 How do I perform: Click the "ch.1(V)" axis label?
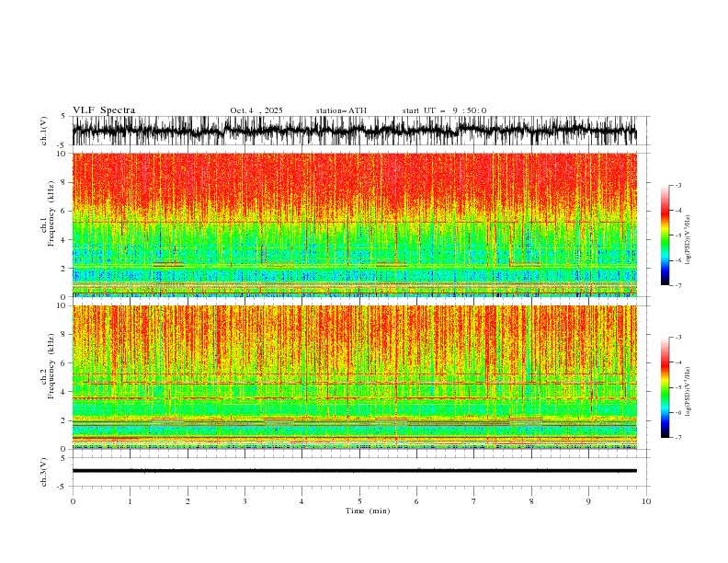pos(44,131)
